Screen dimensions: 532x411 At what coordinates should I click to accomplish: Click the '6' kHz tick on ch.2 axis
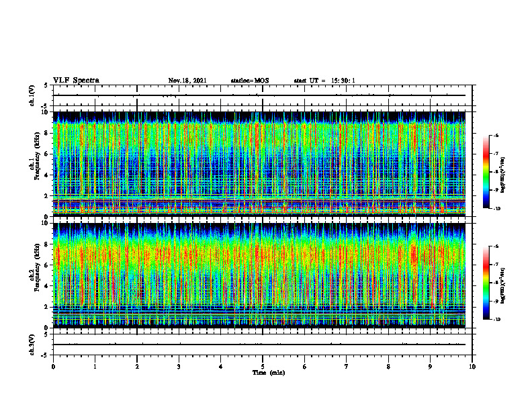coord(46,265)
